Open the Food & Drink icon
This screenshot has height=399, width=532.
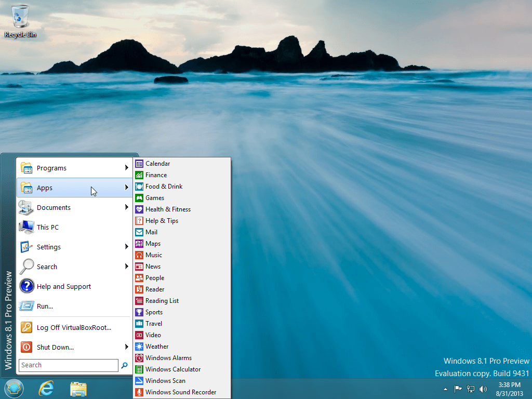point(139,187)
